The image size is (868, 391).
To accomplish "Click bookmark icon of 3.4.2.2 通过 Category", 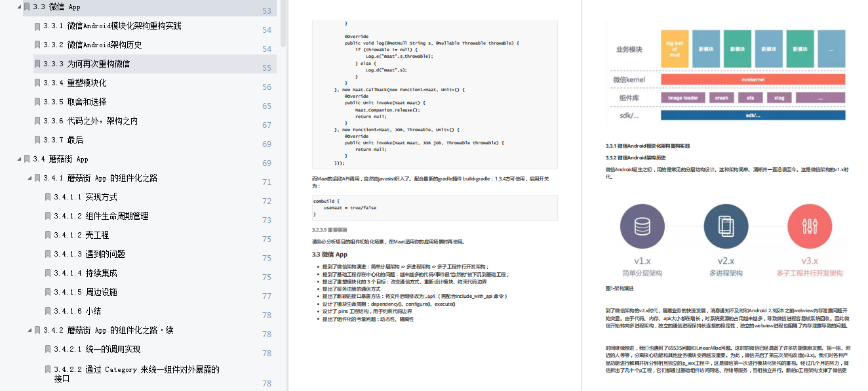I will tap(48, 369).
